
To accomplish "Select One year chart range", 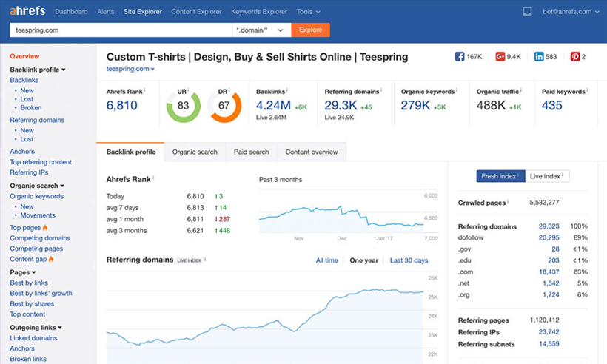I will pyautogui.click(x=364, y=260).
